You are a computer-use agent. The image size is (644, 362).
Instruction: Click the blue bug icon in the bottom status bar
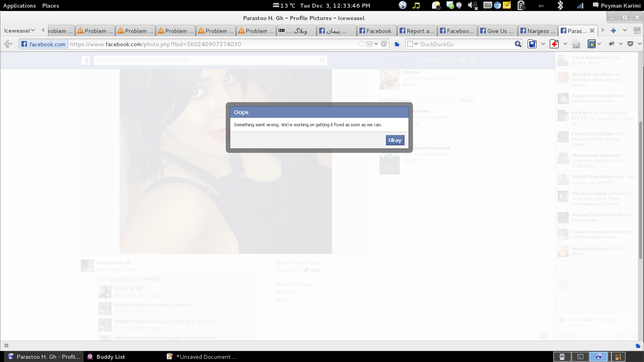638,346
